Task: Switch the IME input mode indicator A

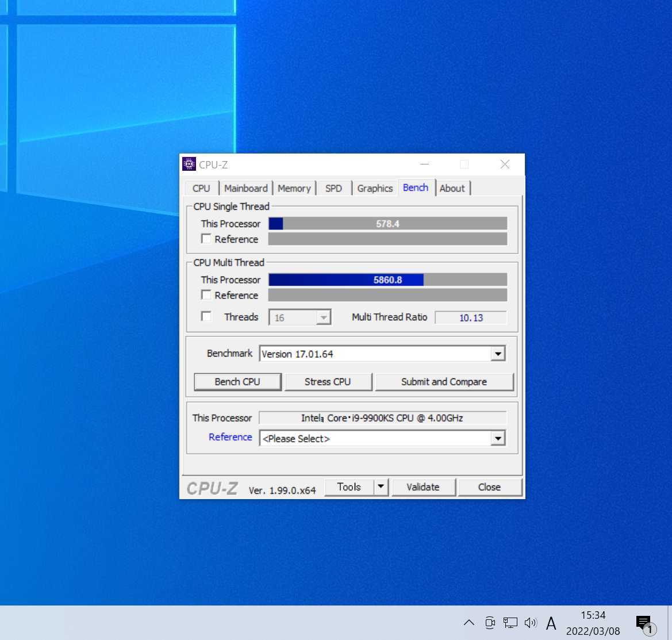Action: [x=551, y=623]
